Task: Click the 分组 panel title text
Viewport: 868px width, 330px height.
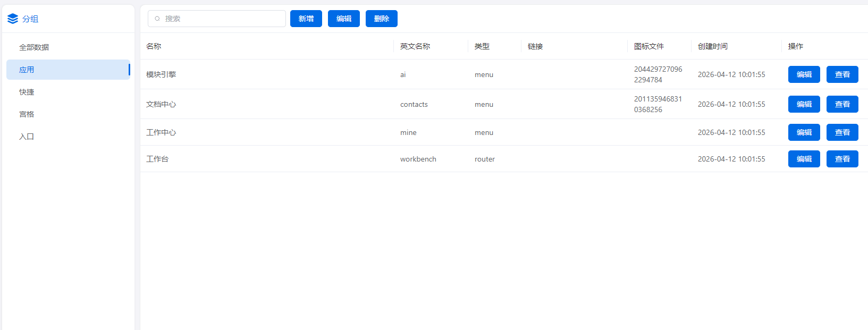Action: point(30,19)
